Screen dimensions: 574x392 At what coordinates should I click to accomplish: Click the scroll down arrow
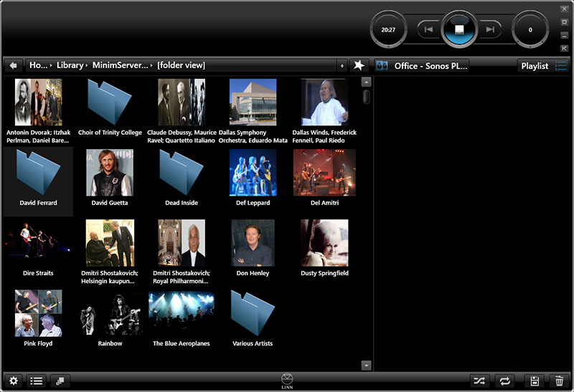coord(366,365)
